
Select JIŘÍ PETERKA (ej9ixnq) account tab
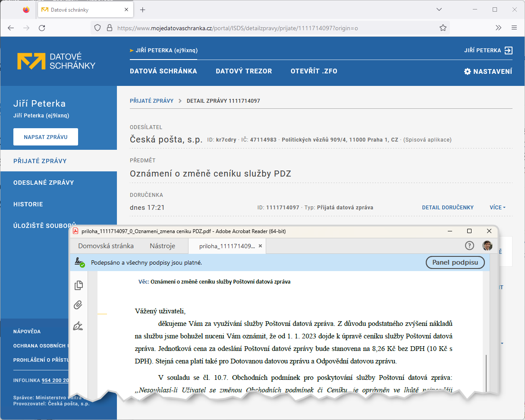click(x=163, y=51)
